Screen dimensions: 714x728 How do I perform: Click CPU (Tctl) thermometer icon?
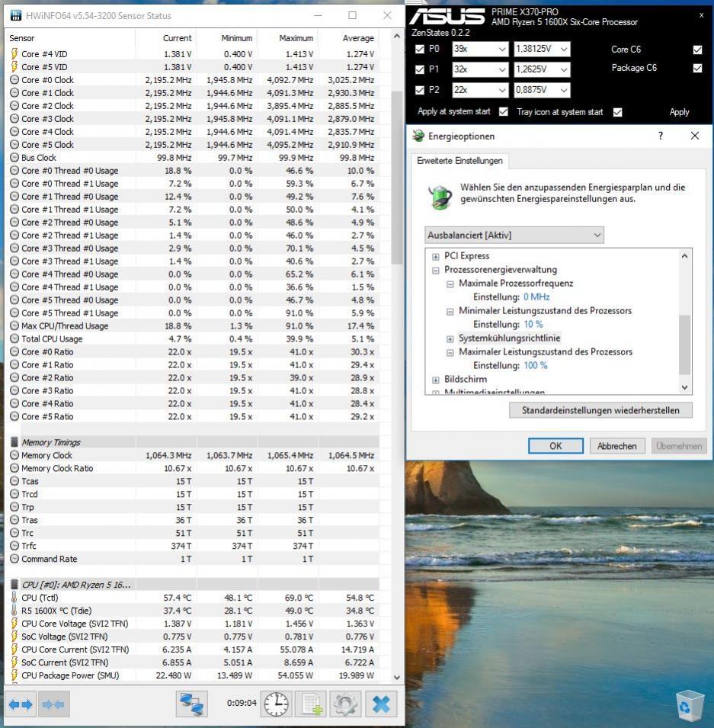tap(14, 598)
